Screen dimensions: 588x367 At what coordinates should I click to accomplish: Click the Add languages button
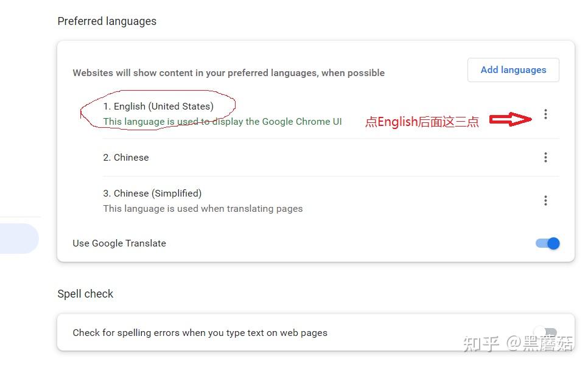(513, 70)
